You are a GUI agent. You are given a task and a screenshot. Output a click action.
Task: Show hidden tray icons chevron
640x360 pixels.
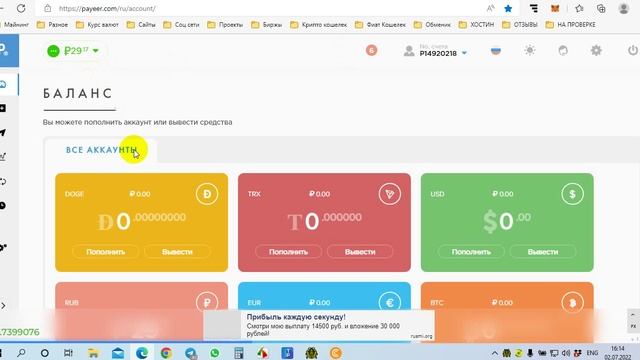494,353
